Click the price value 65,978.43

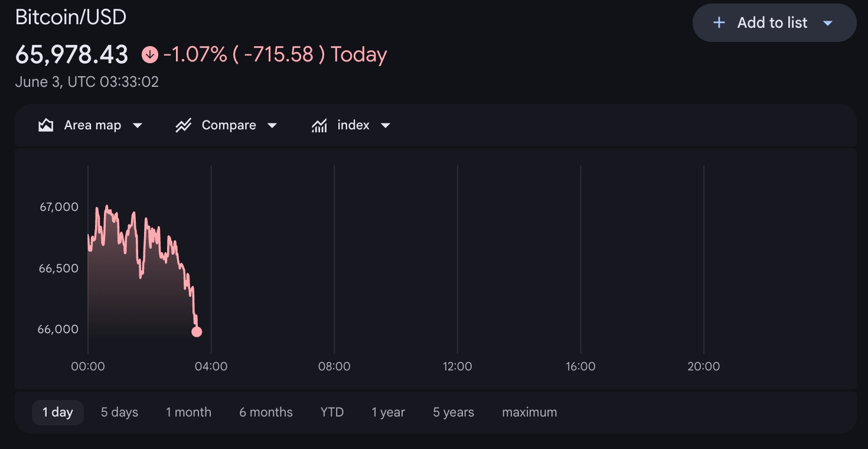click(71, 55)
